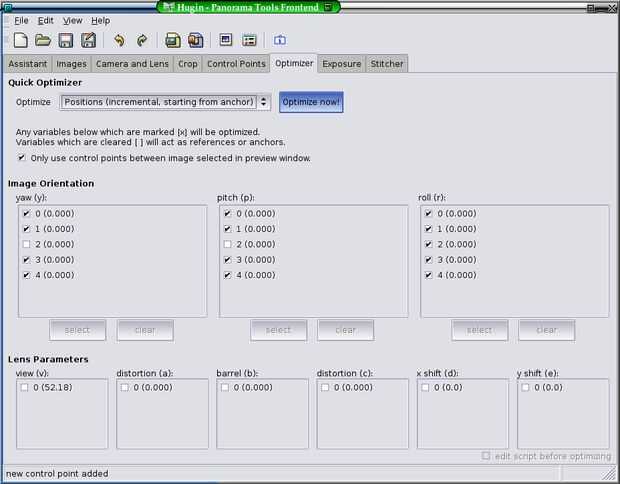The width and height of the screenshot is (620, 484).
Task: Uncheck pitch checkbox for image 0
Action: [x=227, y=214]
